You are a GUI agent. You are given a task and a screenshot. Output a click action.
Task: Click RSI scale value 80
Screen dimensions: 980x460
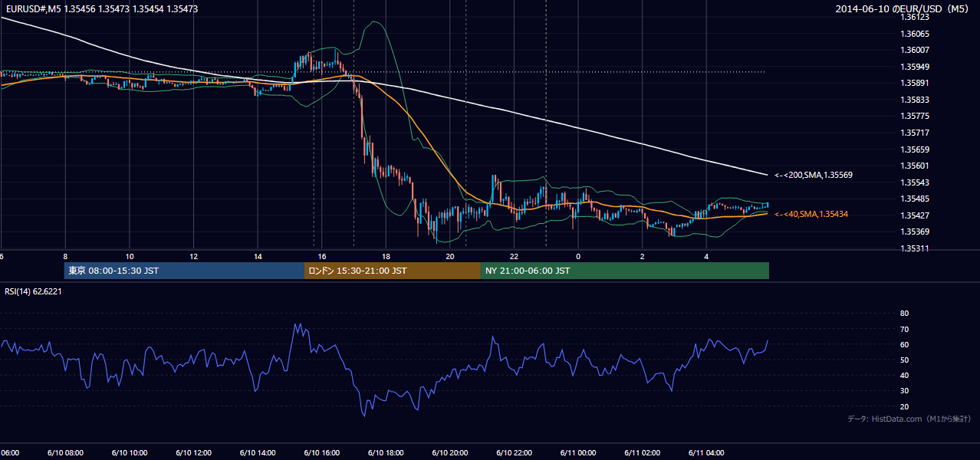tap(904, 314)
